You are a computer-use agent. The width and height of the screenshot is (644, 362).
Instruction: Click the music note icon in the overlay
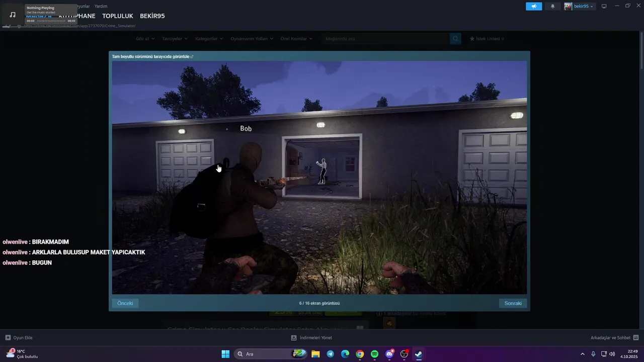point(13,15)
